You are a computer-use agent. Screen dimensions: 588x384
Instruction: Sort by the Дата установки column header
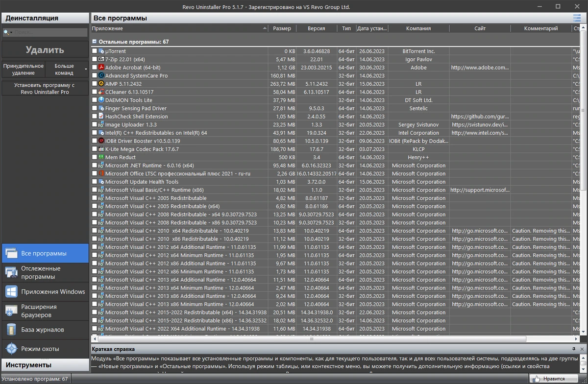[x=372, y=28]
